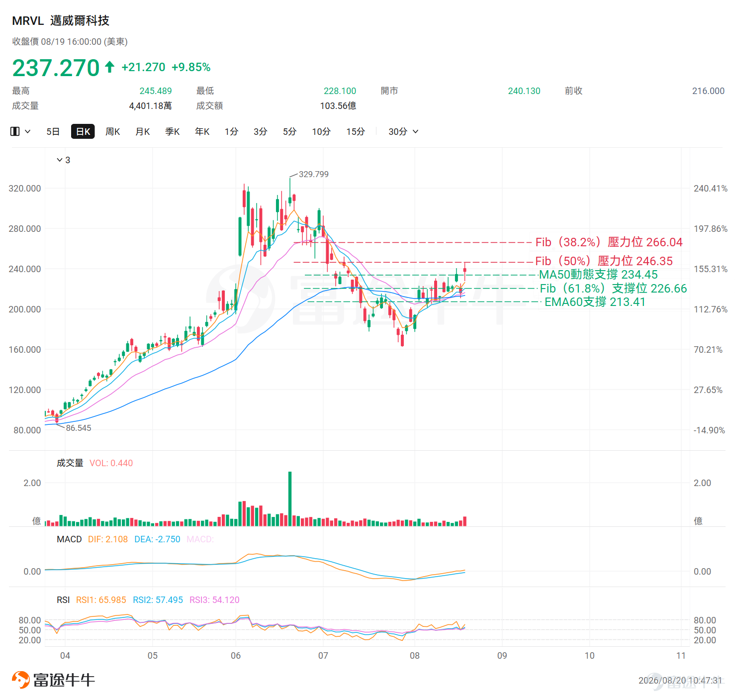
Task: Click MA50動態支撐 234.45 label
Action: click(598, 275)
